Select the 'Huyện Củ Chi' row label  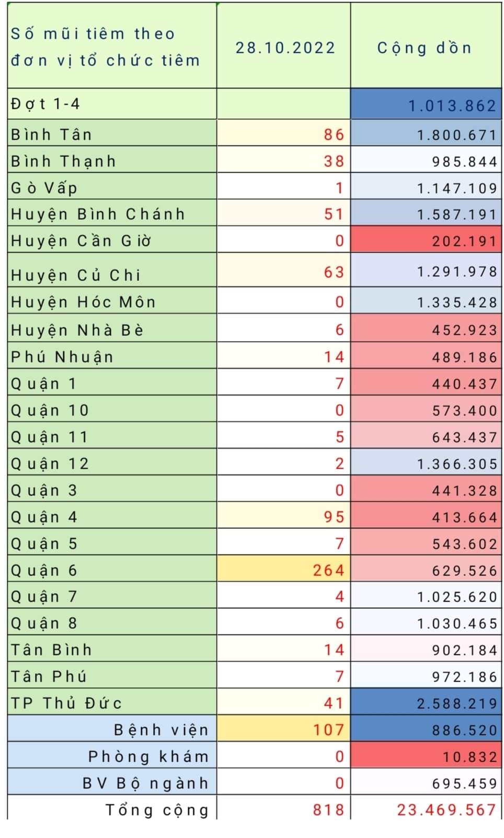76,275
